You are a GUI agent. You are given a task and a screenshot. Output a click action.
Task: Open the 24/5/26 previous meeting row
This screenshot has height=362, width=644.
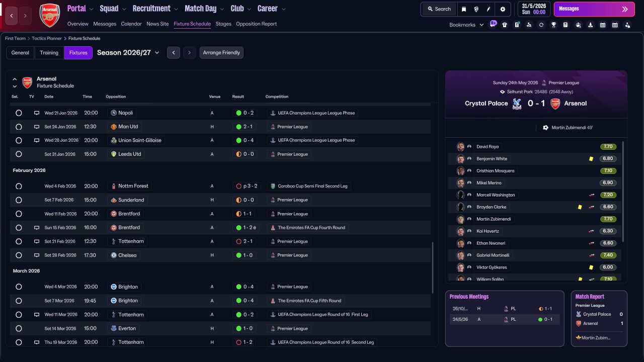tap(505, 319)
